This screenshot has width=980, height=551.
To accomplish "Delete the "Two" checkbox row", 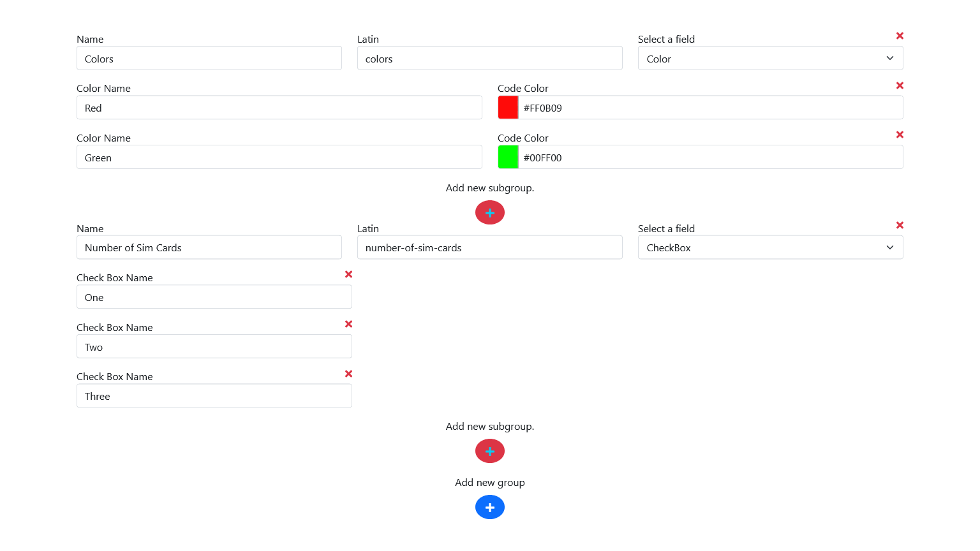I will (x=348, y=324).
